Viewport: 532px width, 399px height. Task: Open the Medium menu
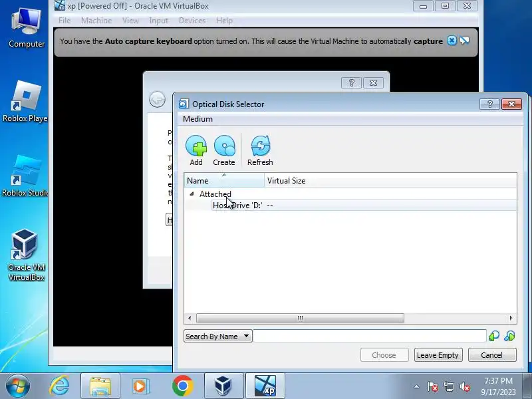pyautogui.click(x=198, y=119)
